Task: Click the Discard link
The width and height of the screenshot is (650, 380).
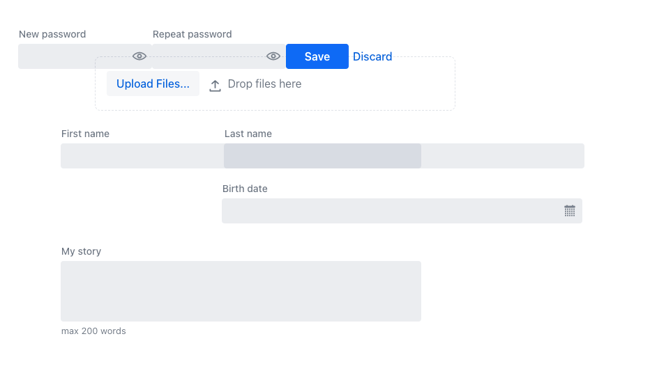Action: [372, 56]
